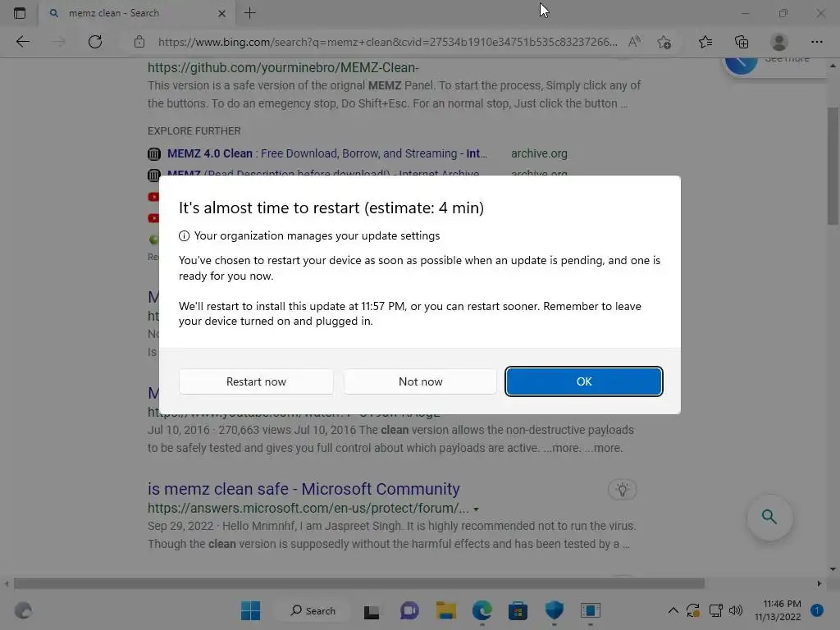Open the volume speaker tray icon

point(736,610)
